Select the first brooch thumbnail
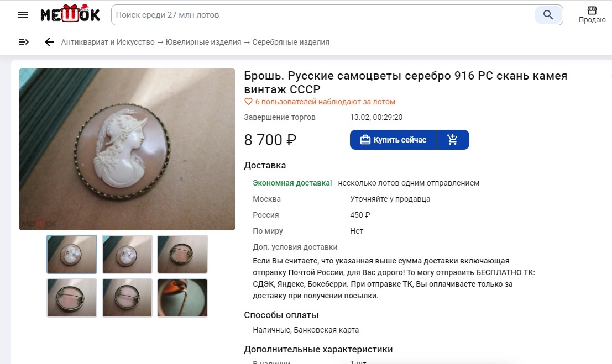The width and height of the screenshot is (612, 364). (x=72, y=254)
